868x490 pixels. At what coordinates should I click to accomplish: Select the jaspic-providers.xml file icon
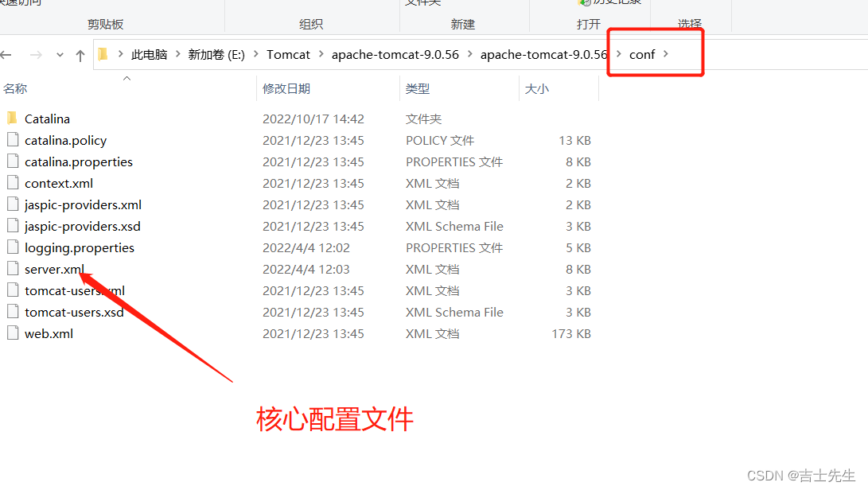click(x=13, y=204)
